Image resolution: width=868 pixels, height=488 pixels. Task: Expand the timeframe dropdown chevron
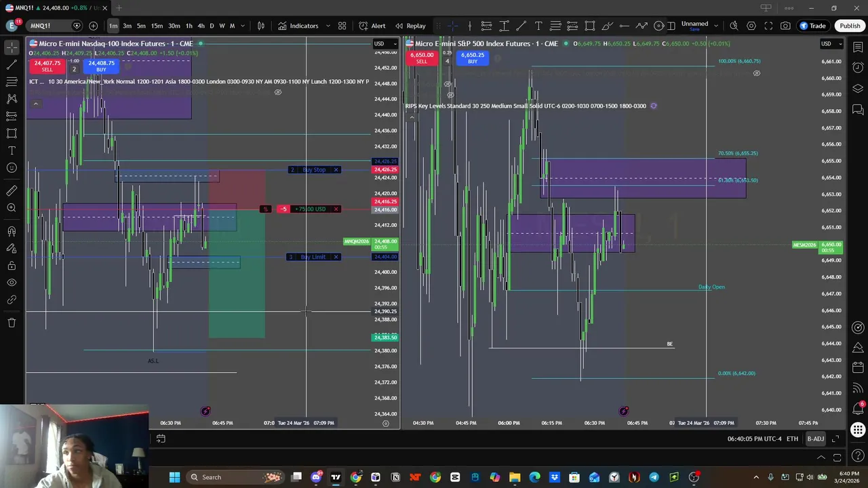click(243, 26)
